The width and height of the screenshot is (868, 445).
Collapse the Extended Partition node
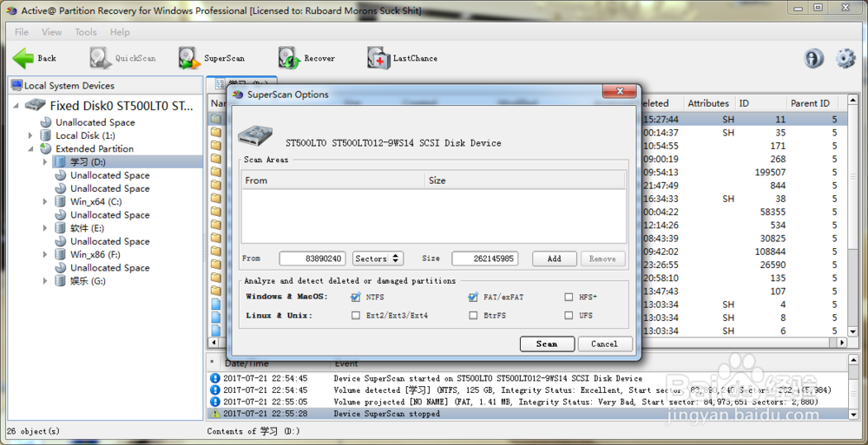tap(30, 149)
